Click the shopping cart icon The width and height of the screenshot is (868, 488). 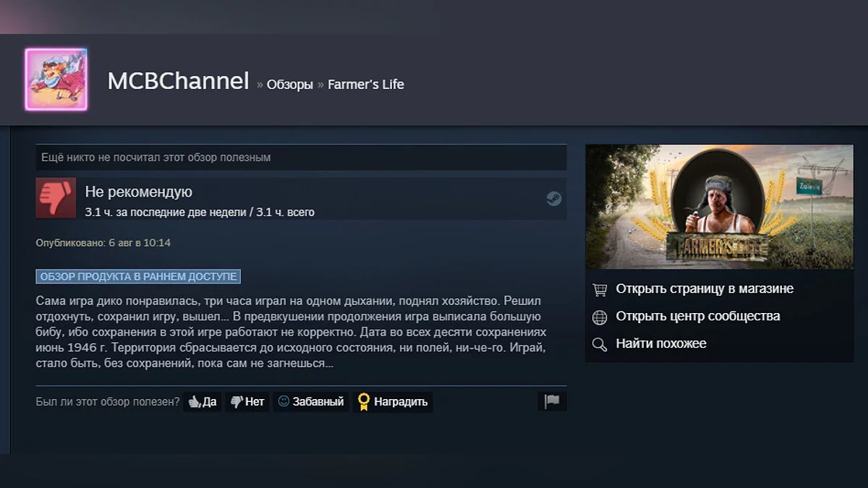600,289
